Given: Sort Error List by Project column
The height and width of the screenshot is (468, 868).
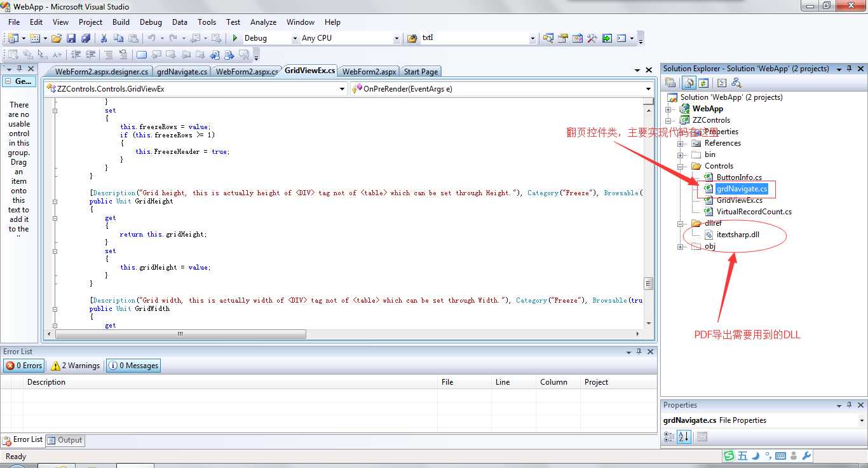Looking at the screenshot, I should [x=619, y=382].
